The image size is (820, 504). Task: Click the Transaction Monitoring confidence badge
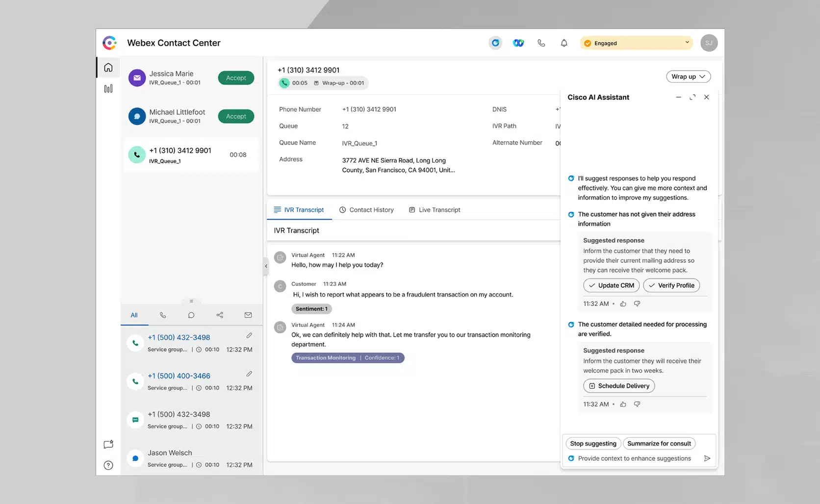click(x=348, y=358)
